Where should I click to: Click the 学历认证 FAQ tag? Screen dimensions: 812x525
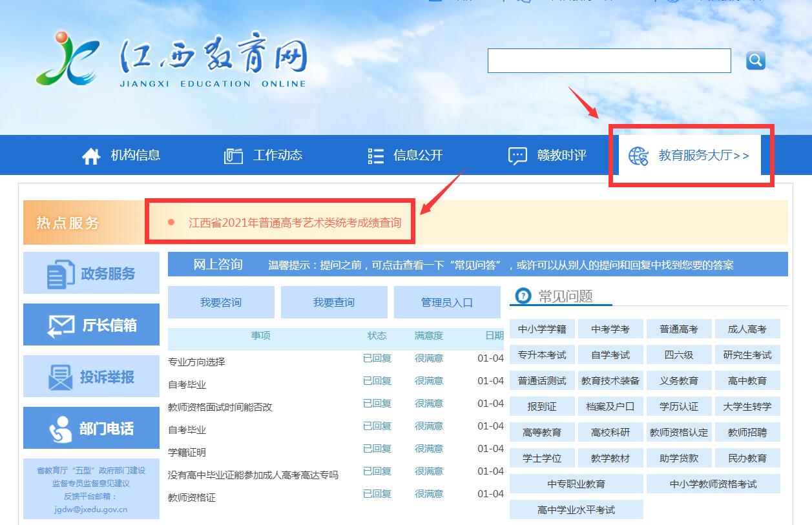[x=679, y=406]
